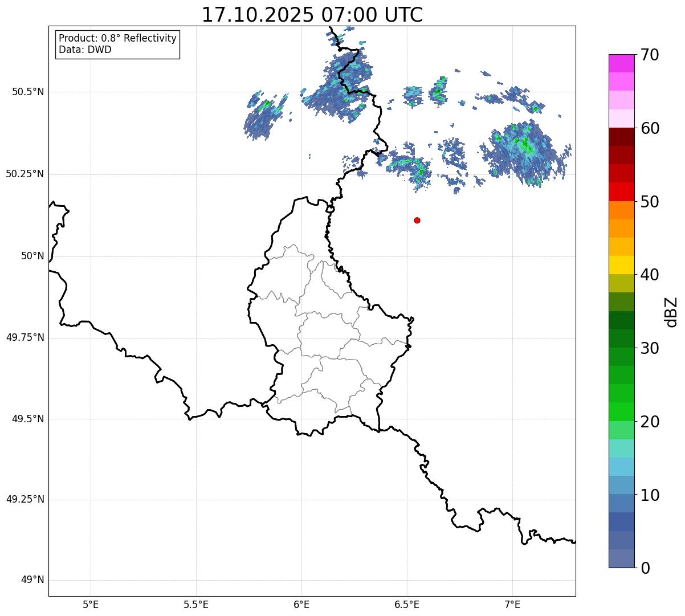Click the latitude label 49.25°N
The image size is (685, 616).
click(25, 499)
